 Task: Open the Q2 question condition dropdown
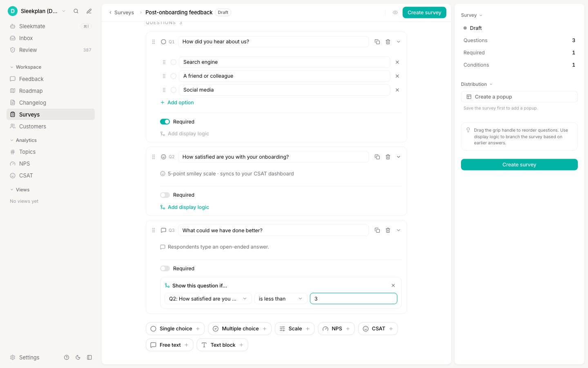(x=208, y=299)
